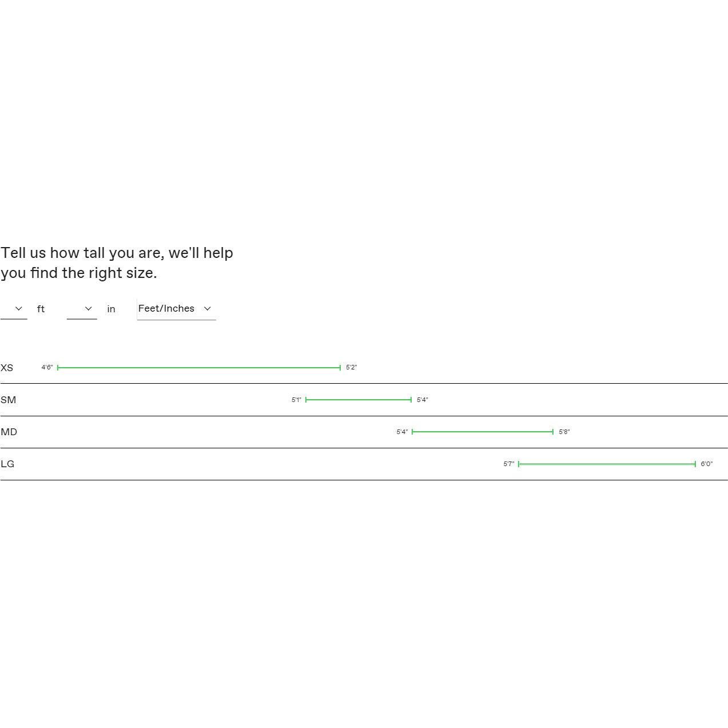Click the LG green height range bar
728x728 pixels.
tap(607, 464)
